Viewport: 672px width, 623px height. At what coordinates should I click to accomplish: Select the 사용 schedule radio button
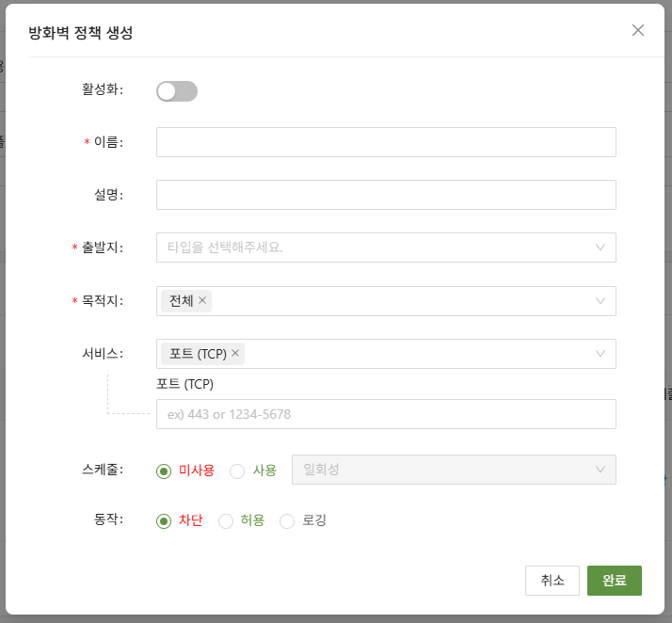click(x=237, y=471)
